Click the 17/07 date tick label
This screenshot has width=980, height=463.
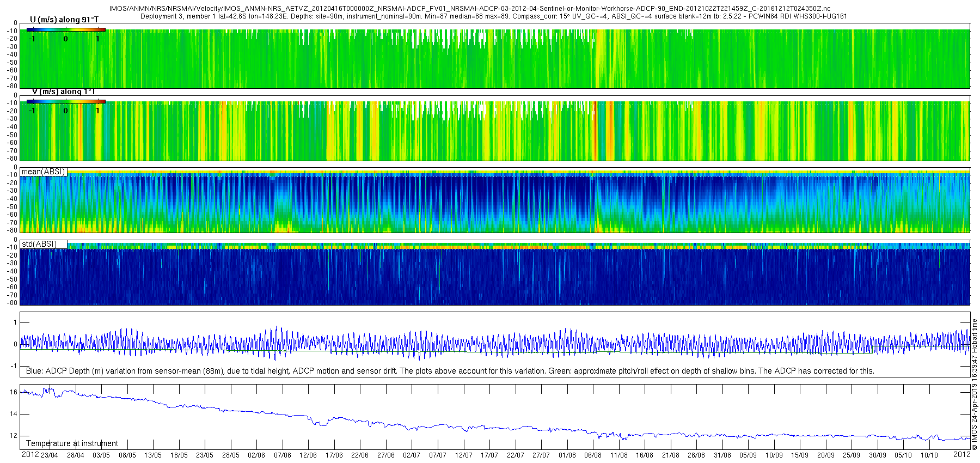489,455
